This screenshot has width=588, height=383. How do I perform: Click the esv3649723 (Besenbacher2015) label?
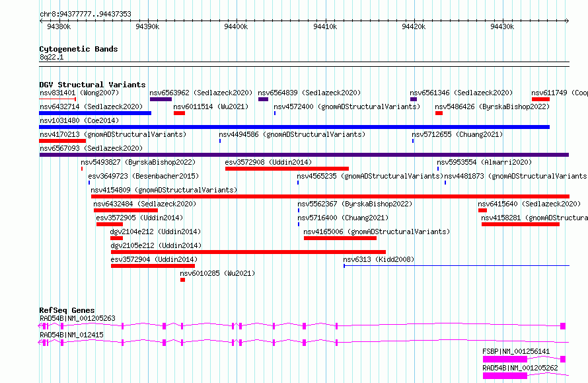tap(143, 176)
